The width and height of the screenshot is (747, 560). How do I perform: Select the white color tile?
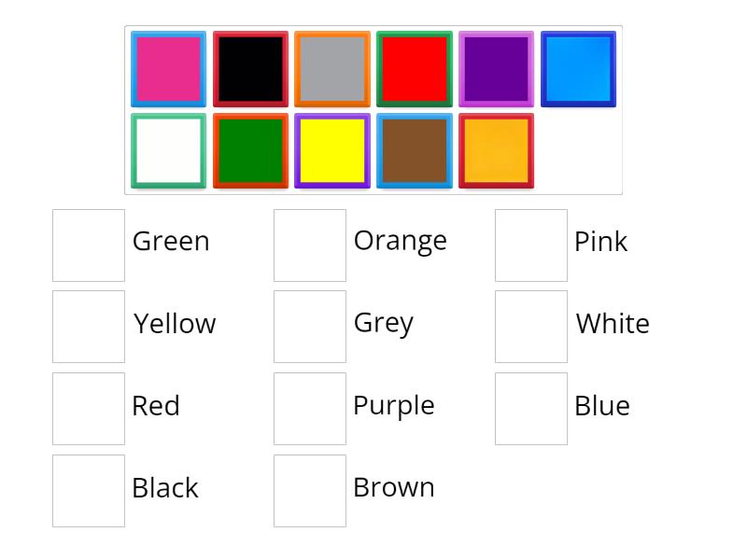pyautogui.click(x=168, y=151)
